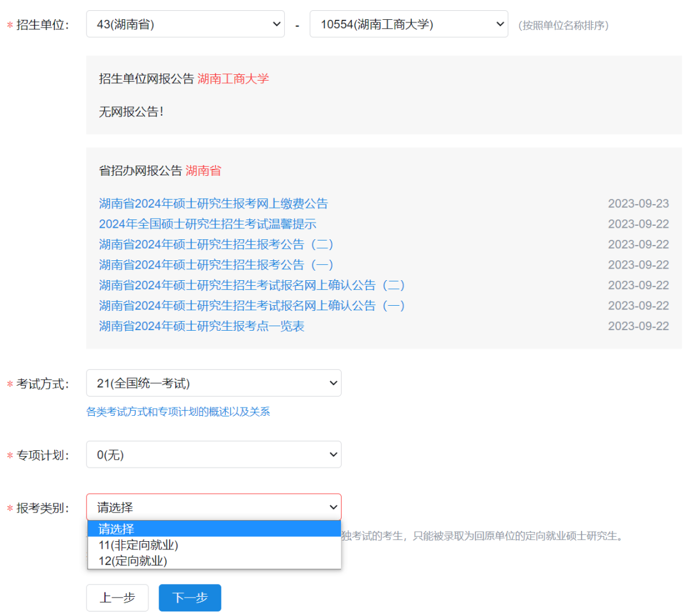
Task: Open 湖南省2024年硕士研究生招生报考公告（二）link
Action: pos(216,245)
